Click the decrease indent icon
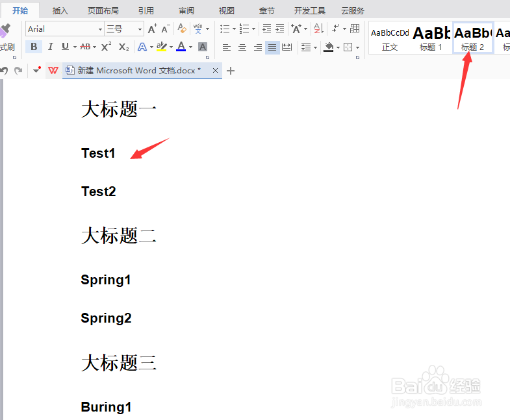Viewport: 510px width, 420px height. tap(267, 29)
